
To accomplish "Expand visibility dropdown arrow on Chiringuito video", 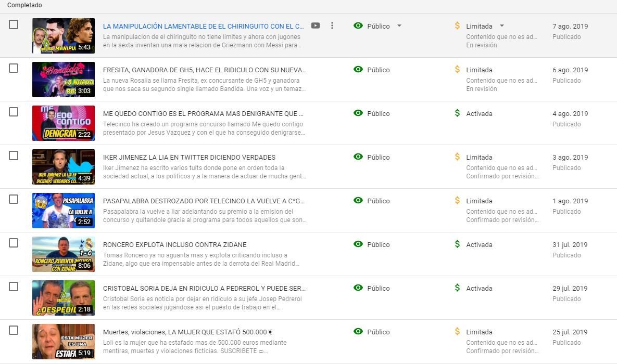I will point(399,25).
